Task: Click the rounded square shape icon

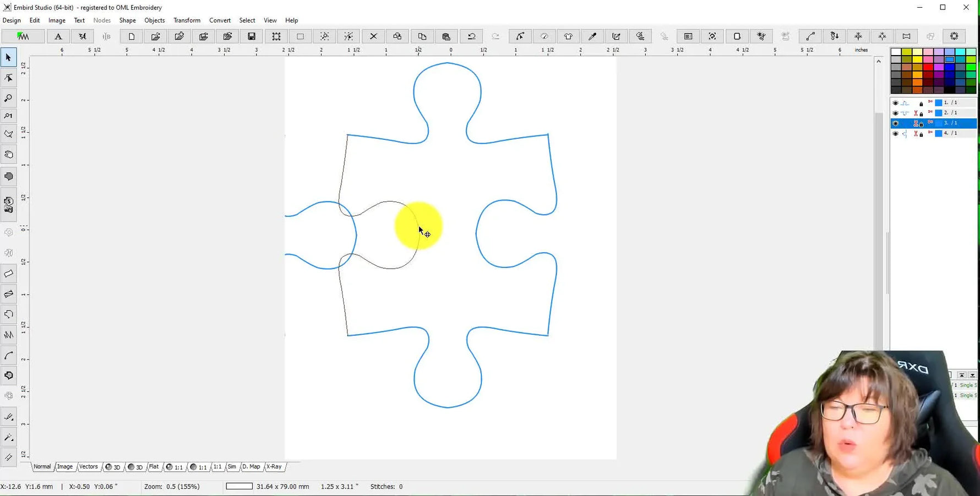Action: point(737,36)
